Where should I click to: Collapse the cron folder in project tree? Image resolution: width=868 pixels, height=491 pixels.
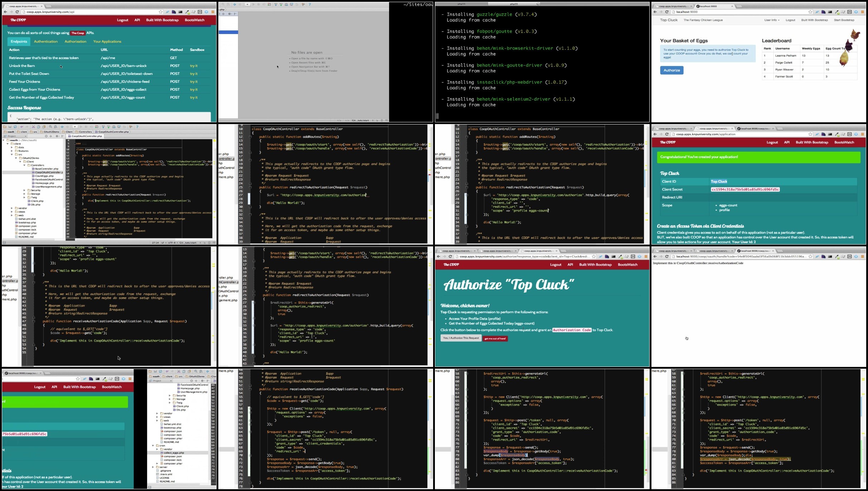pos(153,446)
